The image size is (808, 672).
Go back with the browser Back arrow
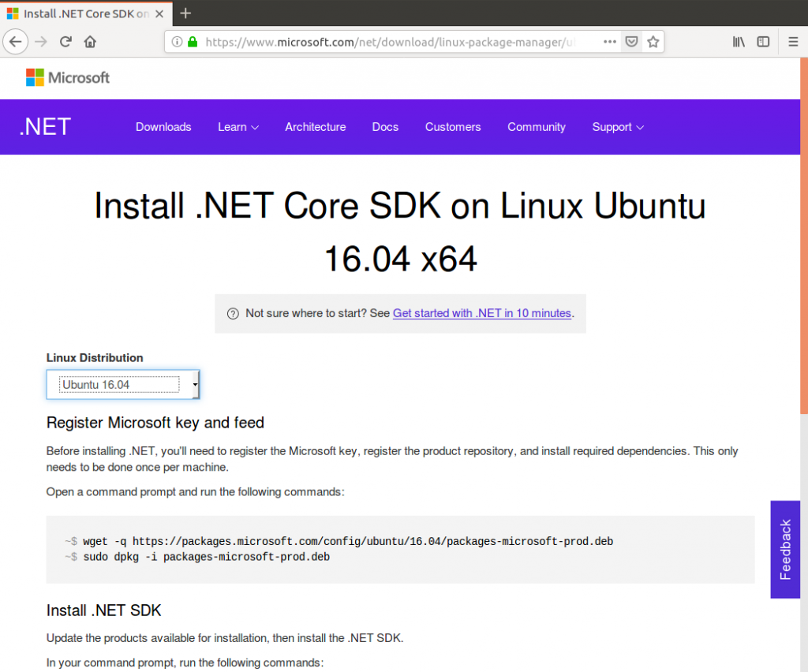(x=16, y=42)
